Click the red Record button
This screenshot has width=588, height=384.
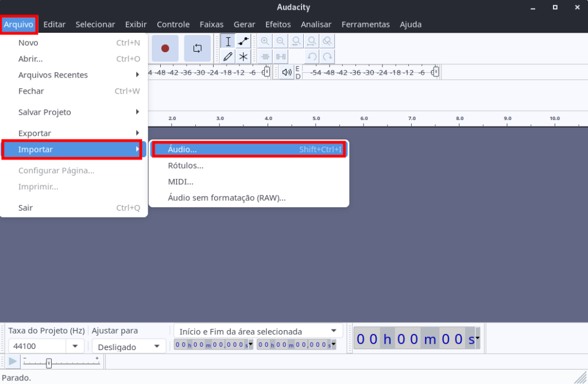(165, 48)
